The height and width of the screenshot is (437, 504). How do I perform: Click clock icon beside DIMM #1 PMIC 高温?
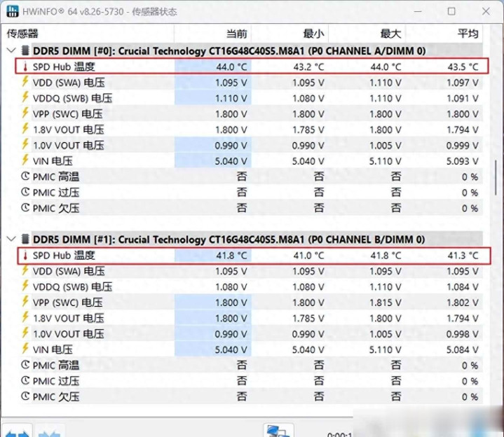(25, 365)
